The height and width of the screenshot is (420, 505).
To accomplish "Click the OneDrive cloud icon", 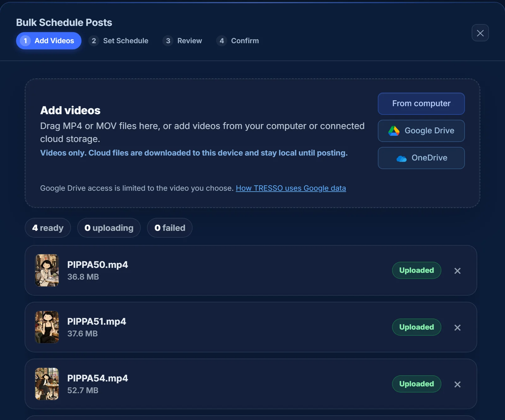I will point(401,158).
